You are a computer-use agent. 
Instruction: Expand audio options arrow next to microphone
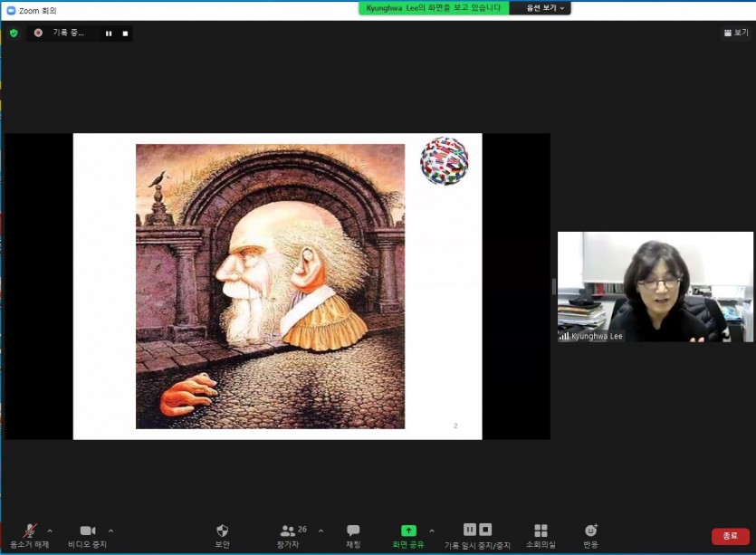point(50,531)
